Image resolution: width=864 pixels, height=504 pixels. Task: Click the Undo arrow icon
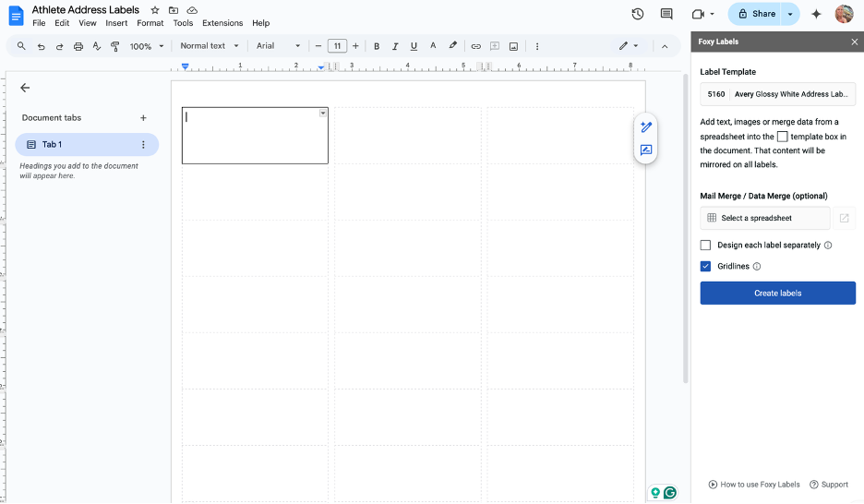42,46
